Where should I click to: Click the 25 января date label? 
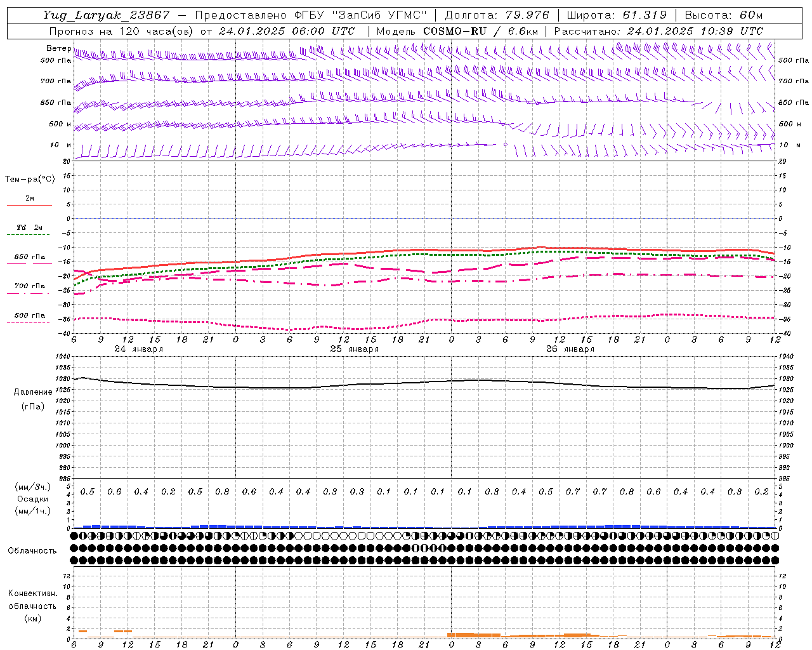click(x=354, y=349)
